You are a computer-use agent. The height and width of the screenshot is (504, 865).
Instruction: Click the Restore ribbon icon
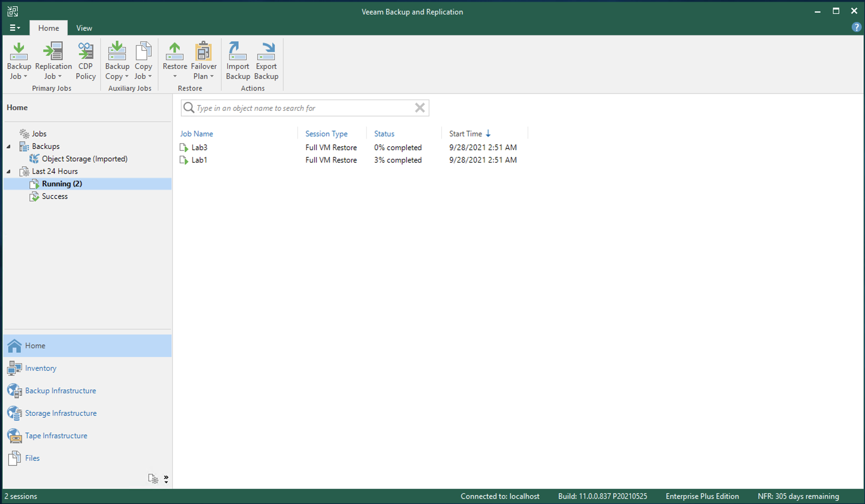point(175,51)
